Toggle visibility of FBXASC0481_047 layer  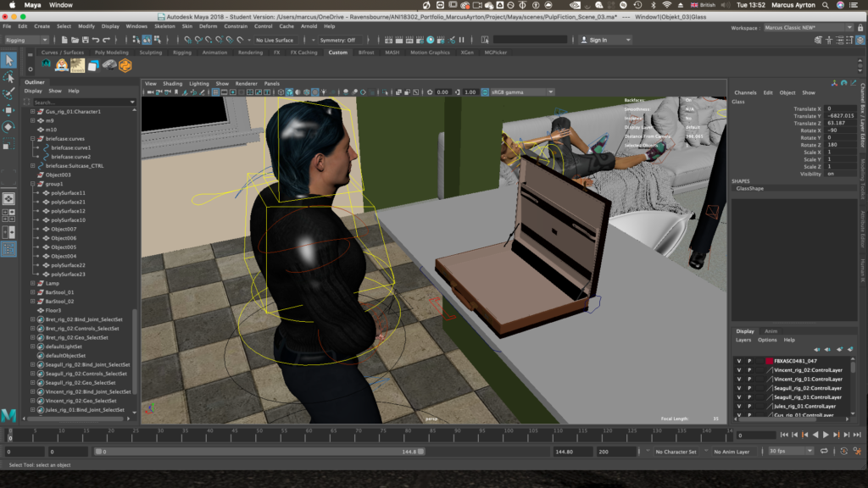point(738,361)
